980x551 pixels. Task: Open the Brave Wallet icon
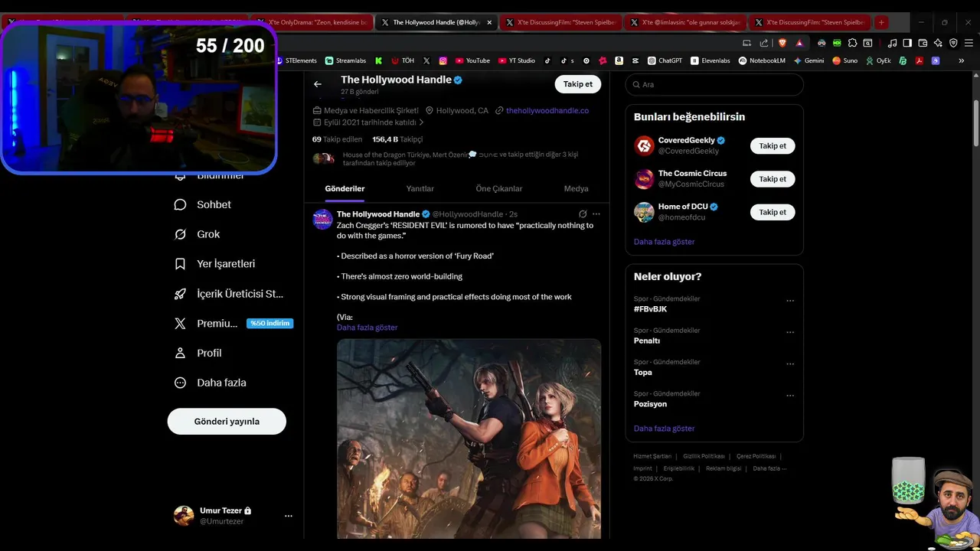pos(923,43)
